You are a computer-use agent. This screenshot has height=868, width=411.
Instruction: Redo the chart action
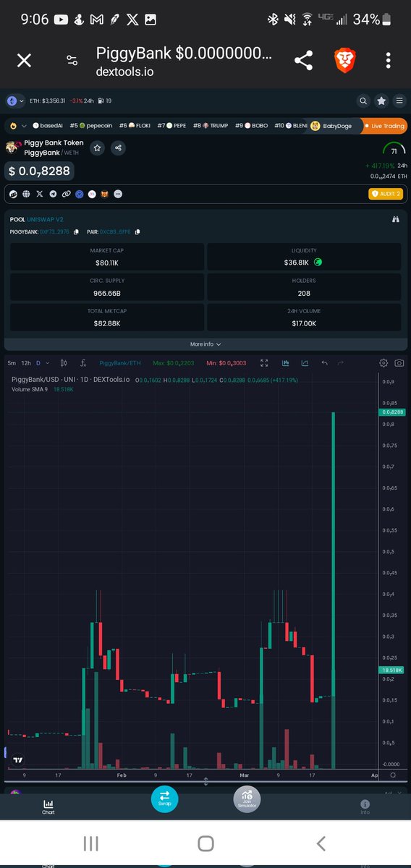(x=342, y=363)
